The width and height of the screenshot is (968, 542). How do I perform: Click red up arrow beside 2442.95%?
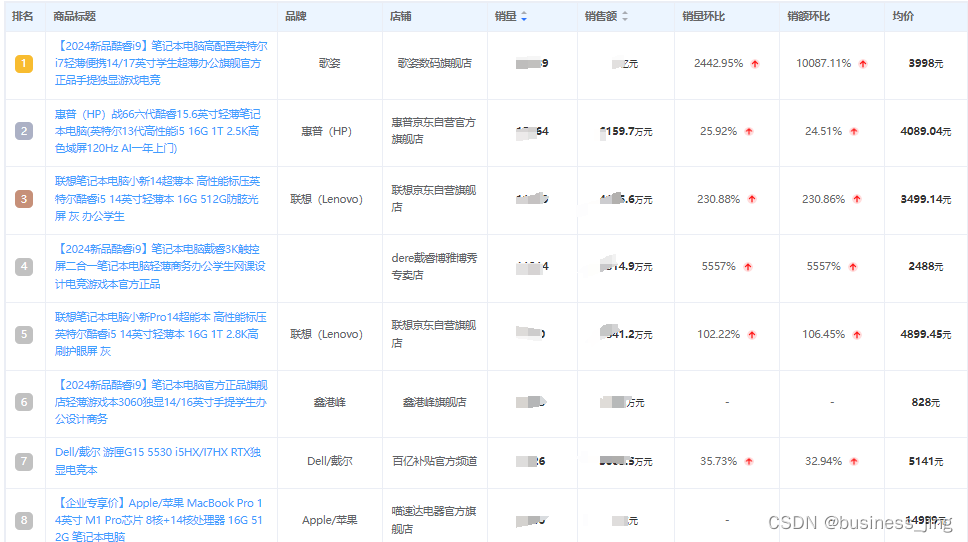coord(755,64)
